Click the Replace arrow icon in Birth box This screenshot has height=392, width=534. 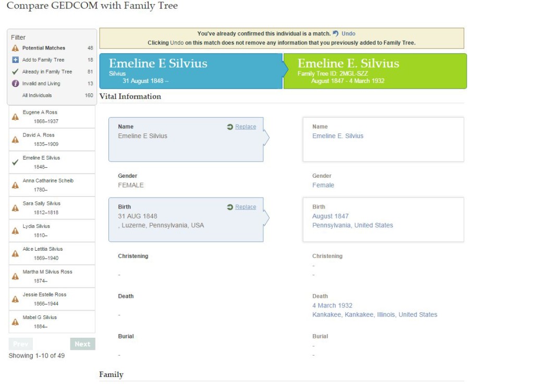[x=230, y=207]
